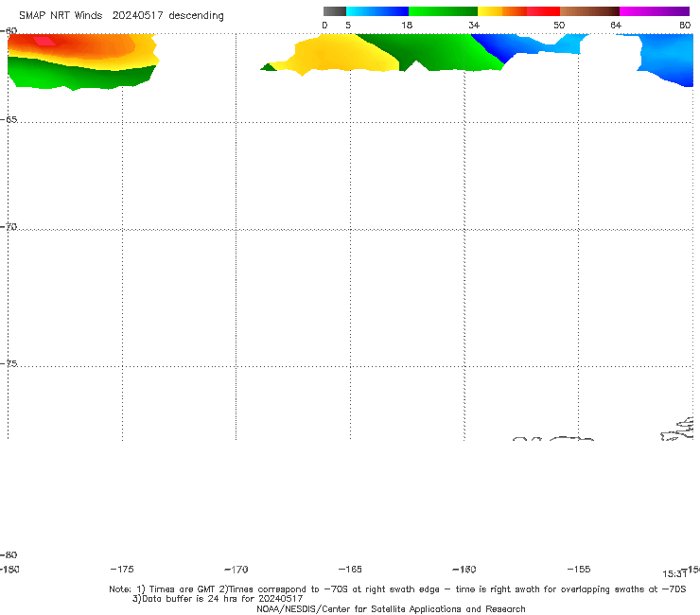Screen dimensions: 700x615
Task: Click the latitude label '-65'
Action: pyautogui.click(x=9, y=120)
